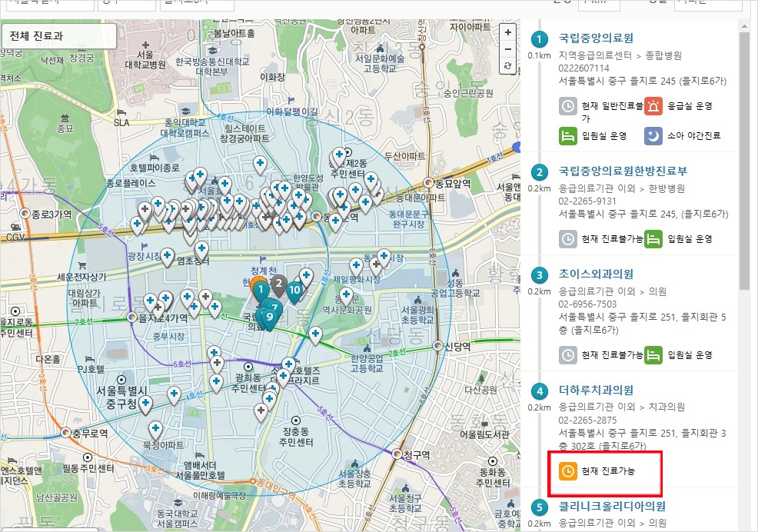The height and width of the screenshot is (532, 758).
Task: Click hospital pin beside 서울특별시 중구청
Action: coord(145,404)
